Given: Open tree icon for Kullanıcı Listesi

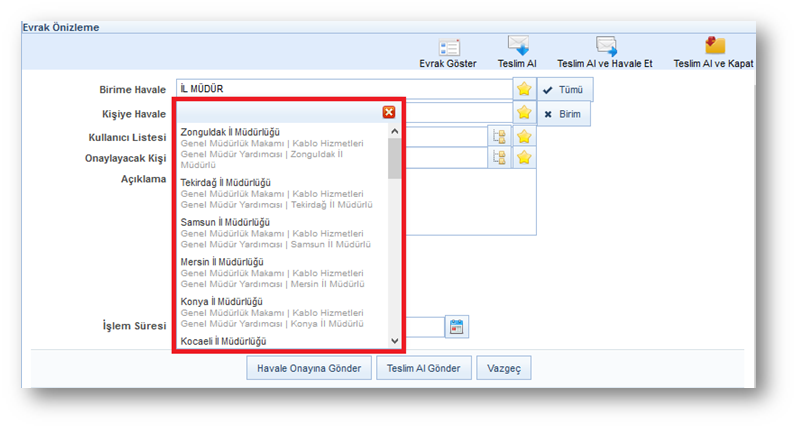Looking at the screenshot, I should point(498,136).
